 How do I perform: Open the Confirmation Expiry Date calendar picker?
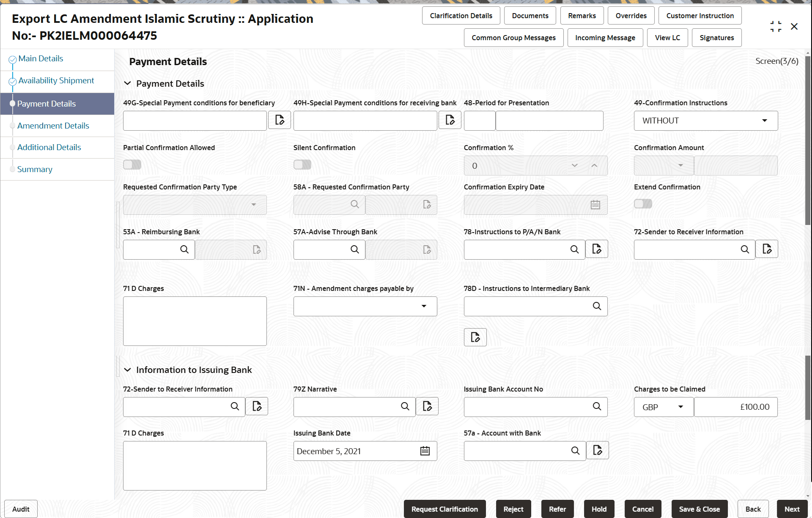tap(595, 205)
